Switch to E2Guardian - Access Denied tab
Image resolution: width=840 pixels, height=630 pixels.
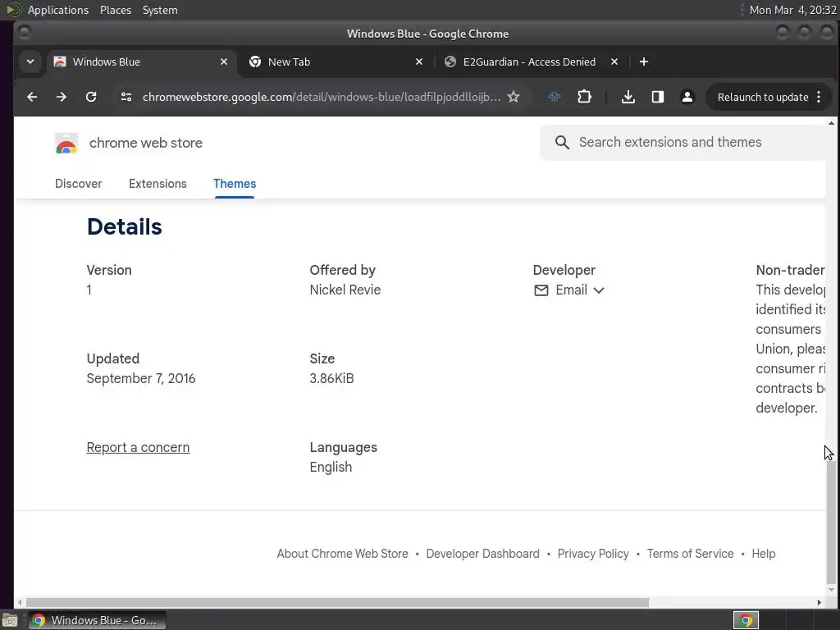coord(532,62)
